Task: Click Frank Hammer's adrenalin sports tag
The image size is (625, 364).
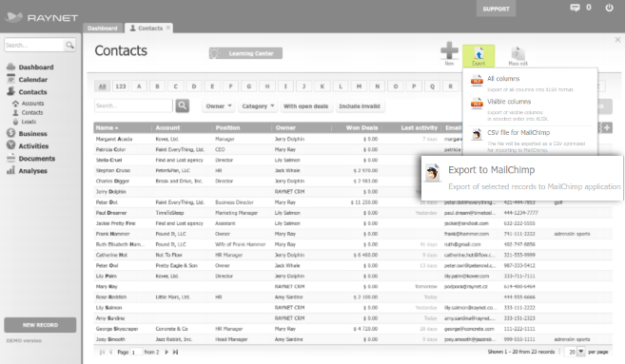Action: [x=572, y=234]
